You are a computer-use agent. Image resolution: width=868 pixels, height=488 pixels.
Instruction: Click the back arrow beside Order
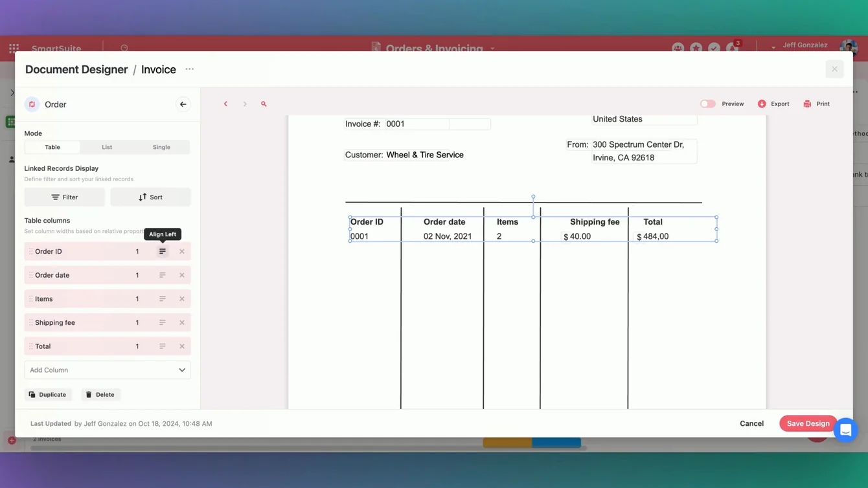[x=183, y=104]
